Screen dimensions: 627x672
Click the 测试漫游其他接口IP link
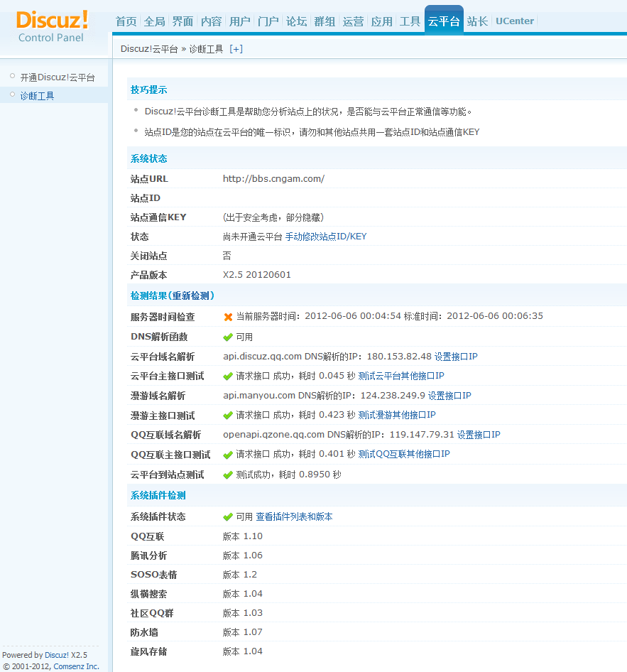(397, 415)
